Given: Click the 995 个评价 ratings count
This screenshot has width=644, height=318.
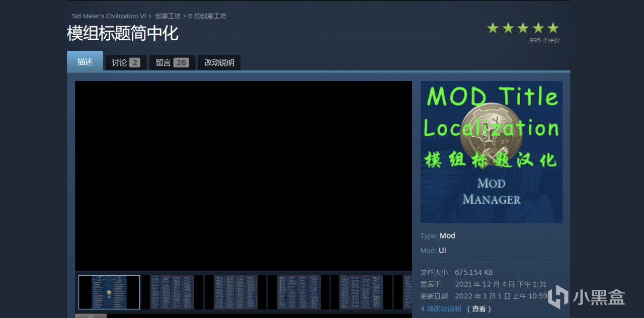Looking at the screenshot, I should click(544, 40).
